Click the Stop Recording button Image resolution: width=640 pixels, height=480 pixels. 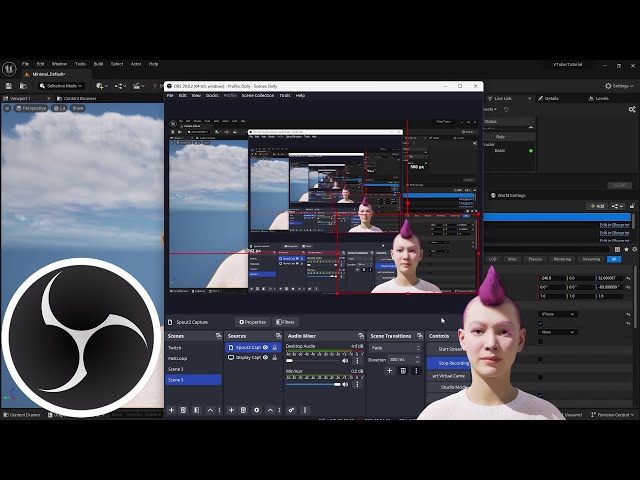point(449,363)
